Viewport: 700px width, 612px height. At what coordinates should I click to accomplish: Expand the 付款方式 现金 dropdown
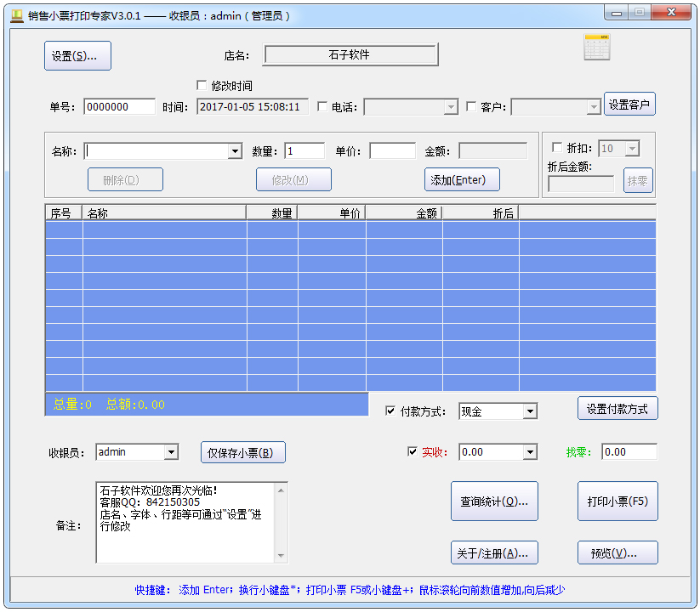tap(530, 411)
